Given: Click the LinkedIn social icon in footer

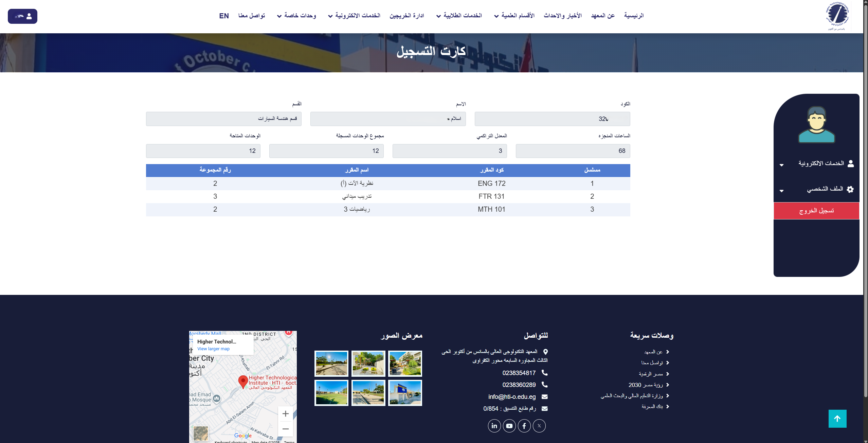Looking at the screenshot, I should (x=494, y=426).
